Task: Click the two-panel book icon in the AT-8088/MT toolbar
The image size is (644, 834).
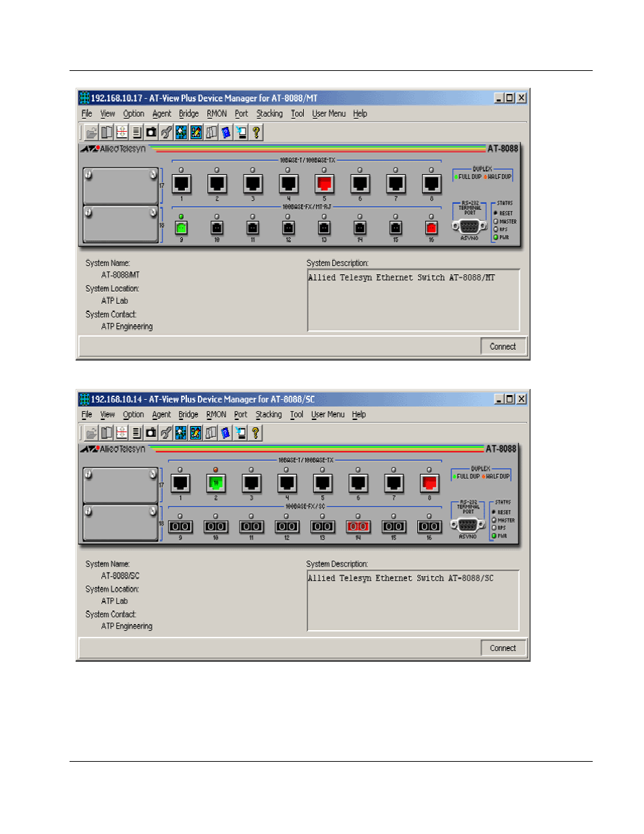Action: [x=107, y=132]
